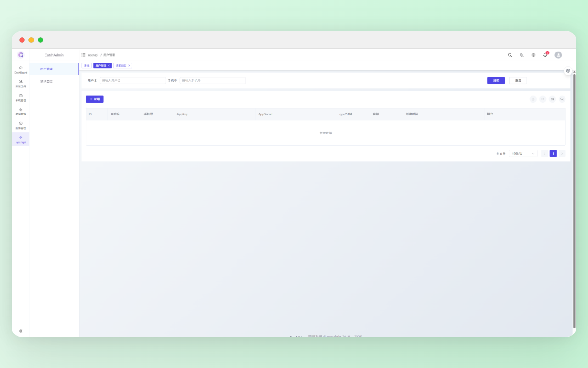This screenshot has height=368, width=588.
Task: Open the 系统管理 sidebar section
Action: (21, 97)
